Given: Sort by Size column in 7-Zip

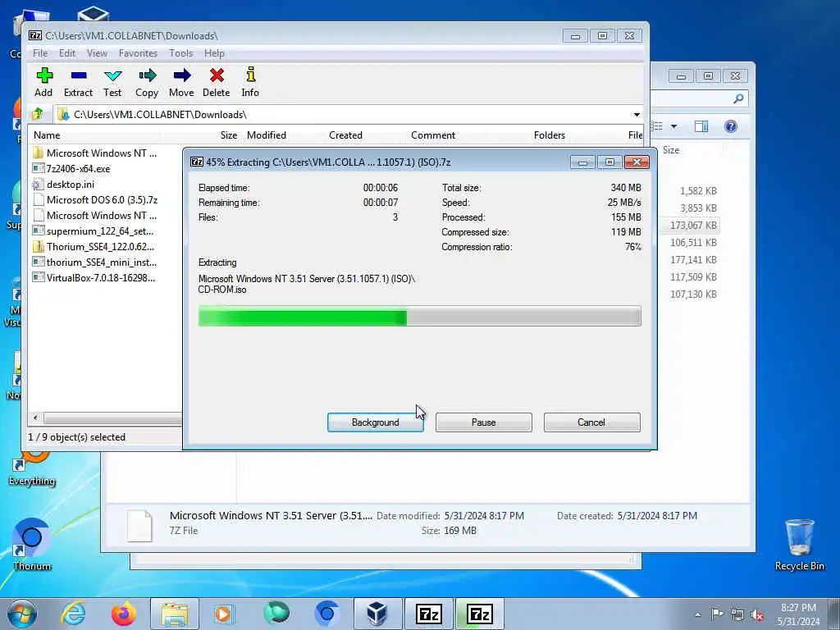Looking at the screenshot, I should click(x=229, y=135).
